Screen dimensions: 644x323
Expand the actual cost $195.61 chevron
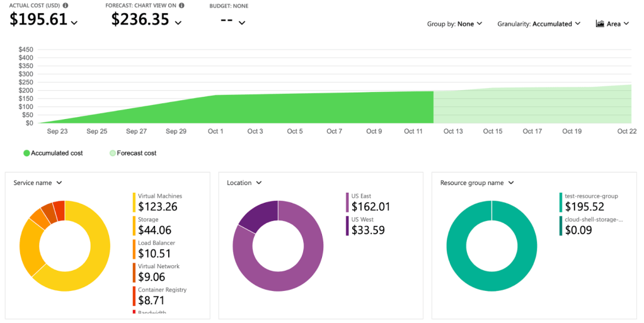74,23
